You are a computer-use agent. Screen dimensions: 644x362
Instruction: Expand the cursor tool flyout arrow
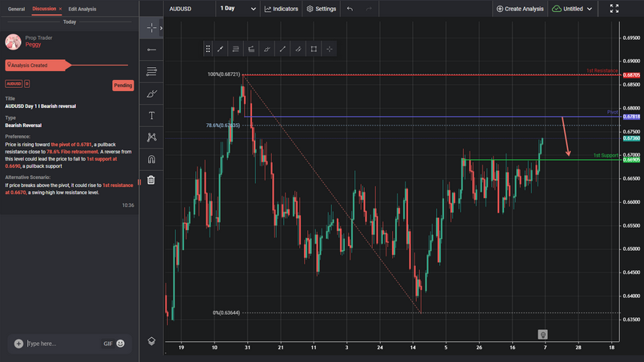coord(161,28)
